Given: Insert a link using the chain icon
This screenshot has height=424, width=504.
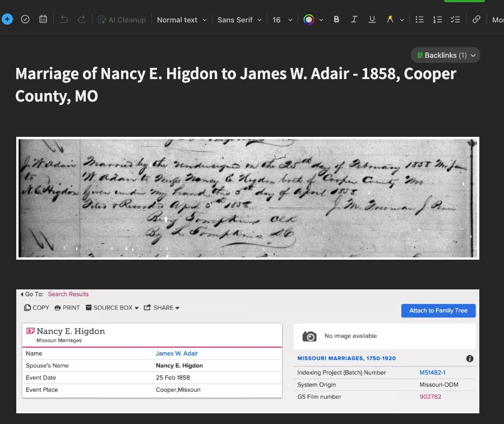Looking at the screenshot, I should point(476,20).
